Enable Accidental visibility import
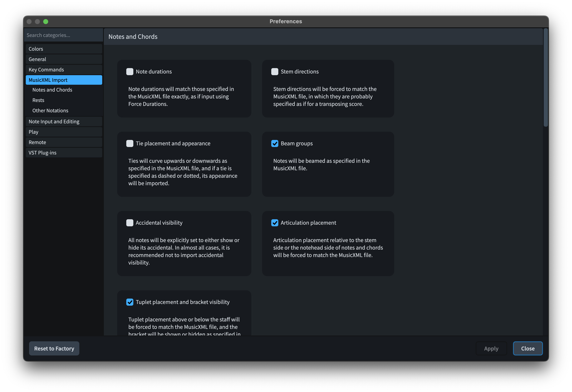The width and height of the screenshot is (572, 392). coord(130,223)
